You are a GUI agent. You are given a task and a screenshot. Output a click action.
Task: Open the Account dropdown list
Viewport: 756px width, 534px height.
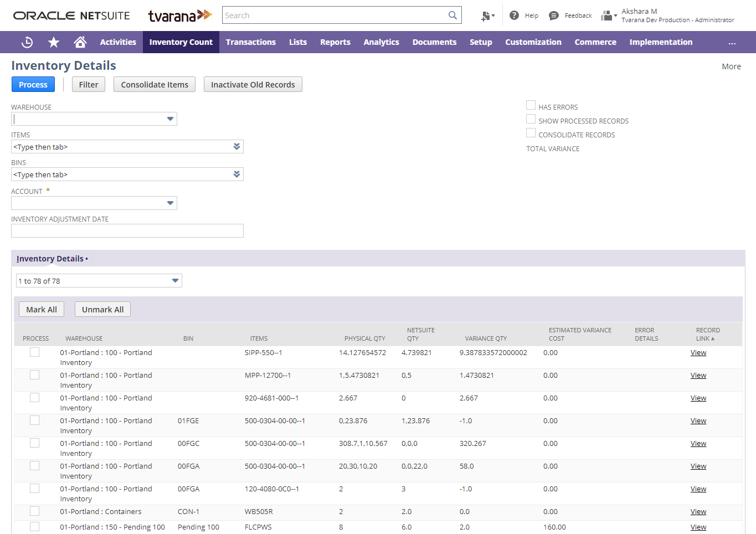(x=170, y=203)
